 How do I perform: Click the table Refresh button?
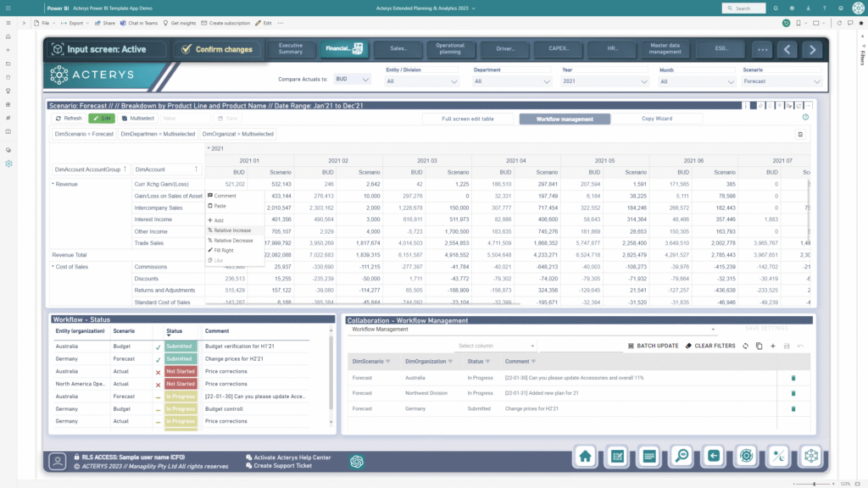coord(69,119)
